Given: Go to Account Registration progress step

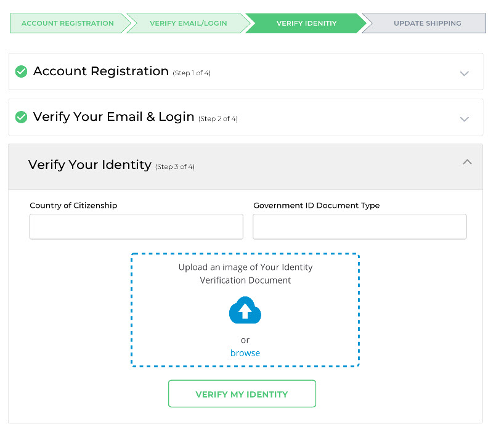Looking at the screenshot, I should pos(68,23).
